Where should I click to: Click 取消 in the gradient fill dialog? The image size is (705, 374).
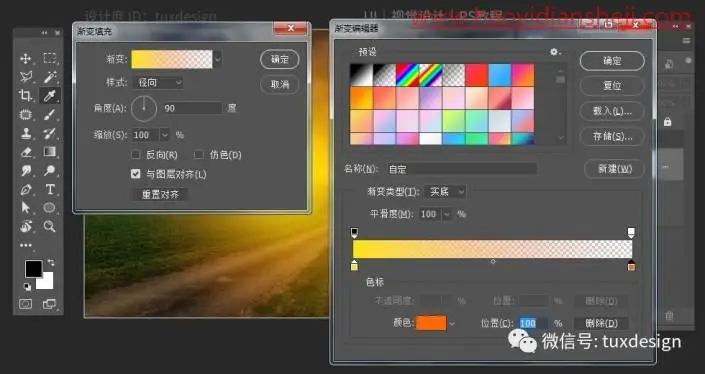tap(280, 85)
